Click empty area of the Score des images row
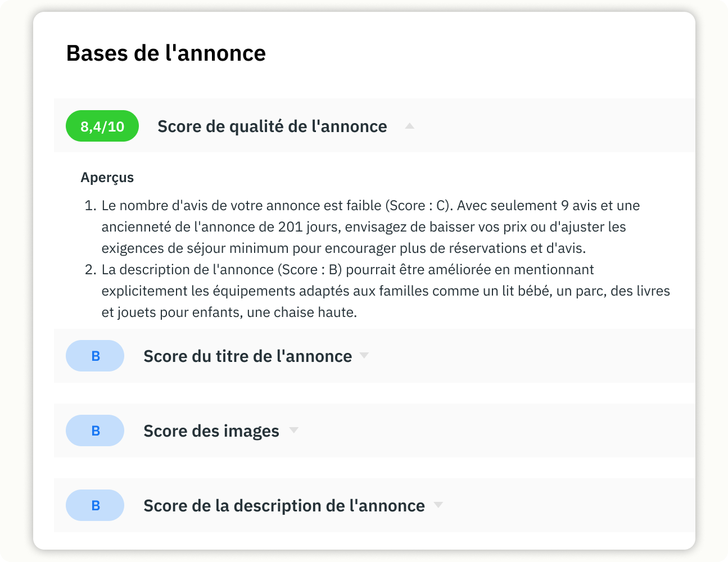728x562 pixels. tap(495, 430)
